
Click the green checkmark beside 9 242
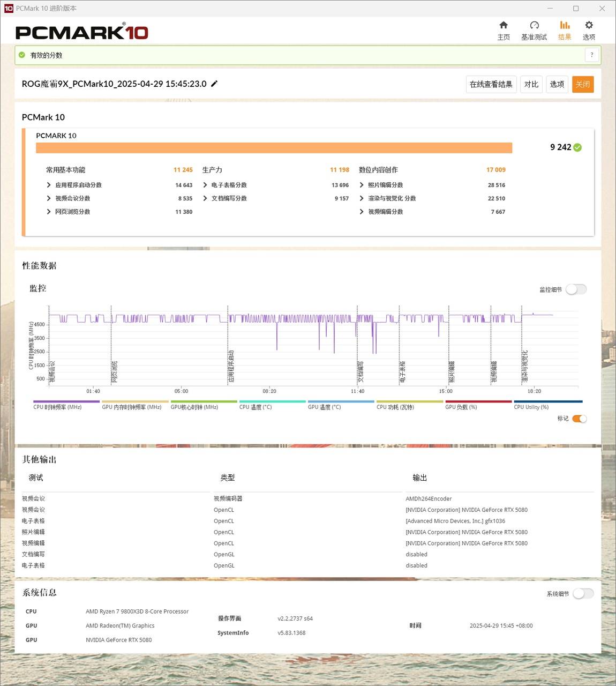tap(577, 147)
